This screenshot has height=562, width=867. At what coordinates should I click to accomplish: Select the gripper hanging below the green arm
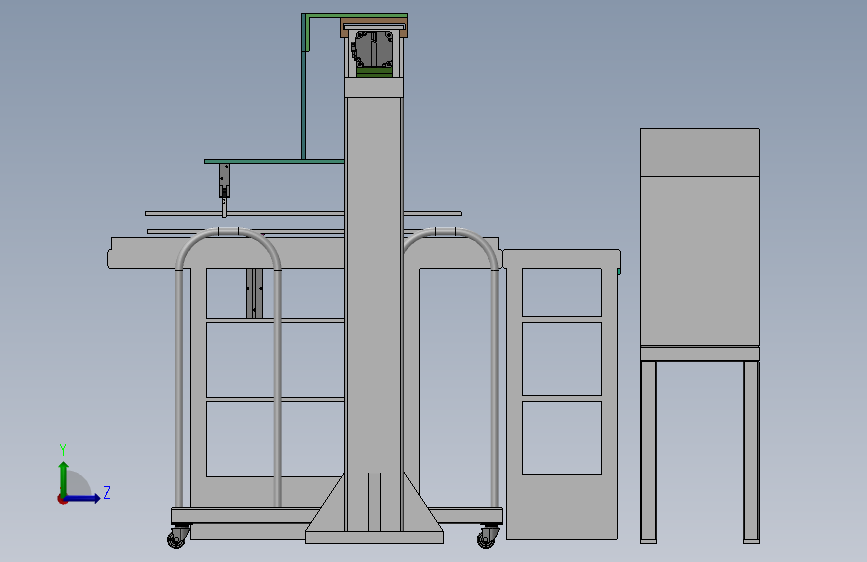click(224, 190)
